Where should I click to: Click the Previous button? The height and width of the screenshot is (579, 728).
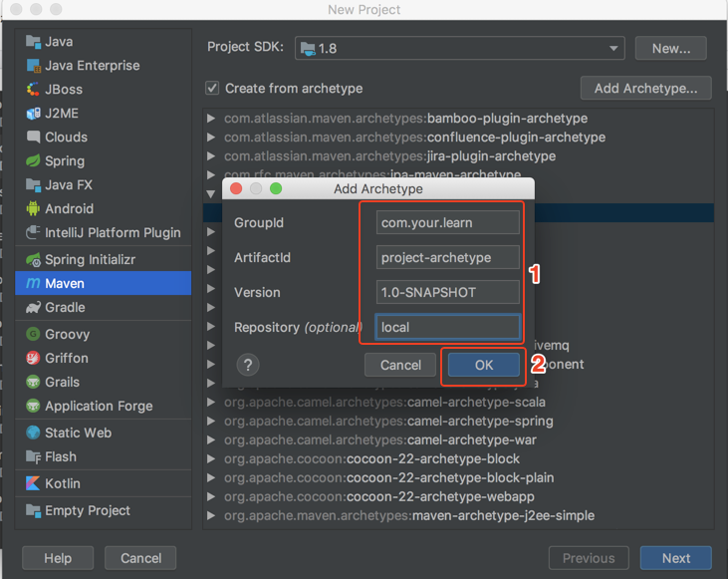(x=589, y=558)
